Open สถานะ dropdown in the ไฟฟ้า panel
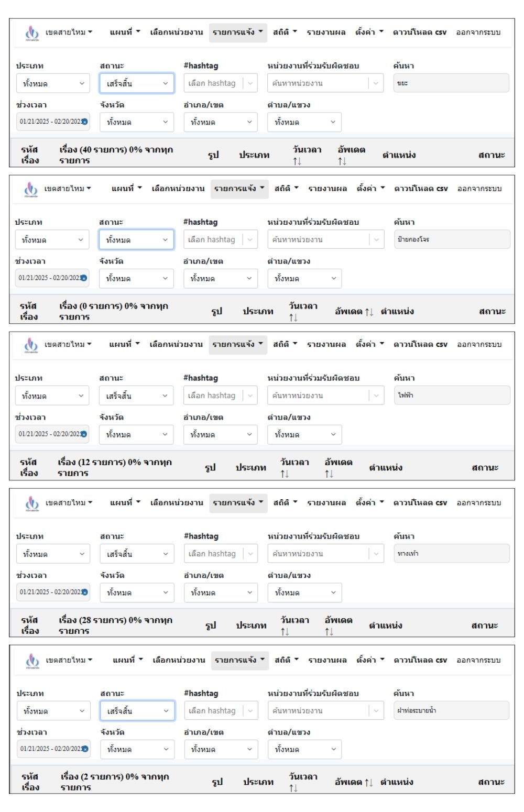Image resolution: width=524 pixels, height=812 pixels. (136, 396)
